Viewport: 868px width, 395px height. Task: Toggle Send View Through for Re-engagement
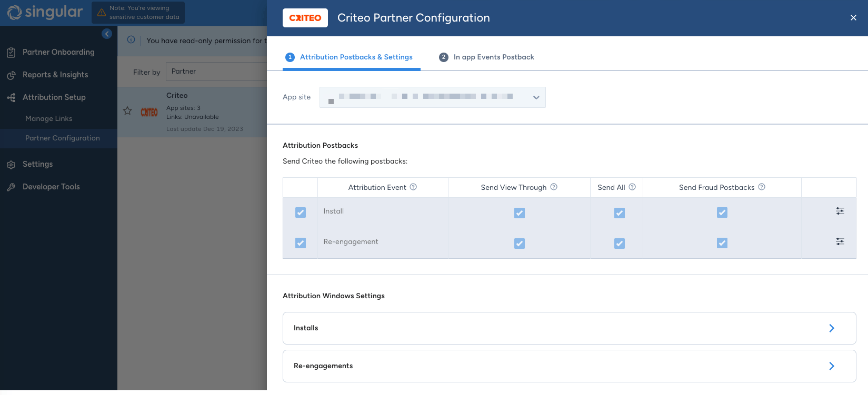pyautogui.click(x=520, y=244)
